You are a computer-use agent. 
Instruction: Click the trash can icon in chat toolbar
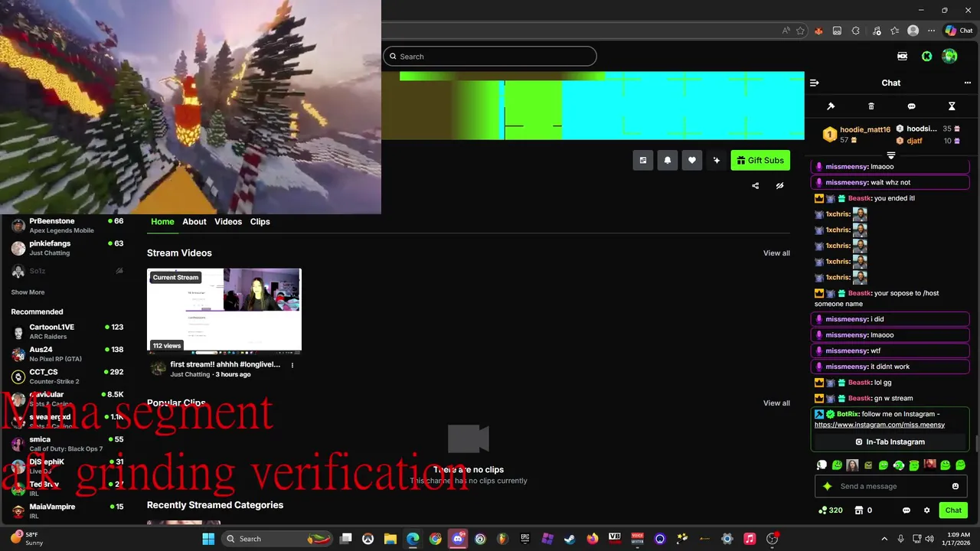click(x=871, y=106)
